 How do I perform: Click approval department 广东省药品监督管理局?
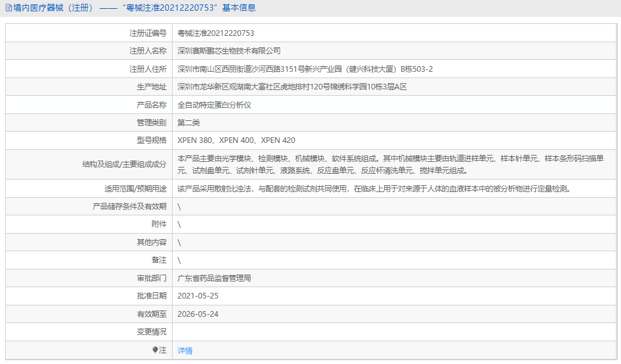pos(214,277)
